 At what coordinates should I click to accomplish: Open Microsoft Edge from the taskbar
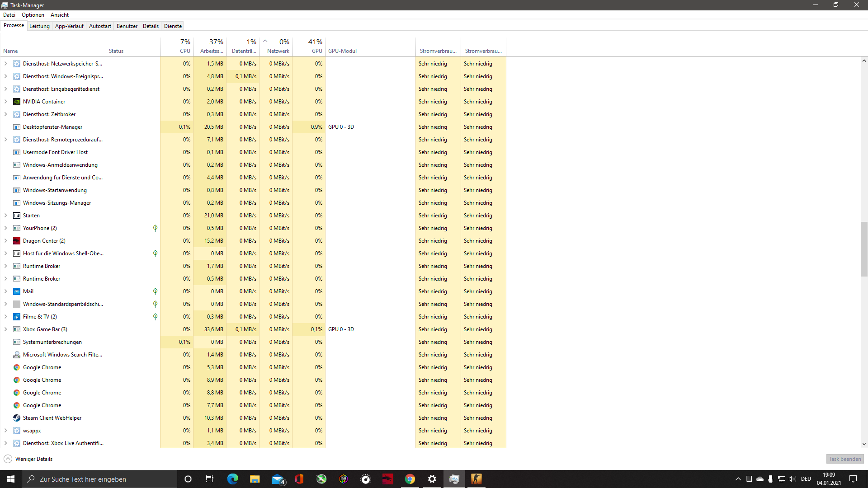(x=233, y=479)
